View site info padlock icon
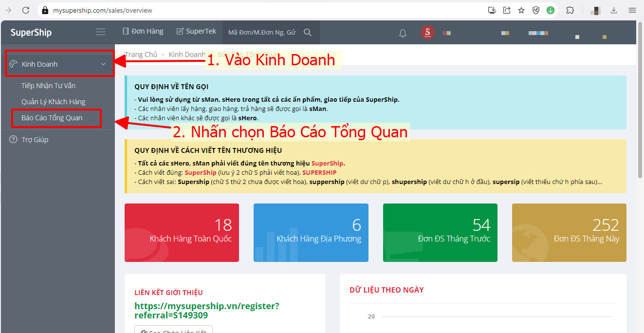Viewport: 644px width, 333px height. point(45,10)
